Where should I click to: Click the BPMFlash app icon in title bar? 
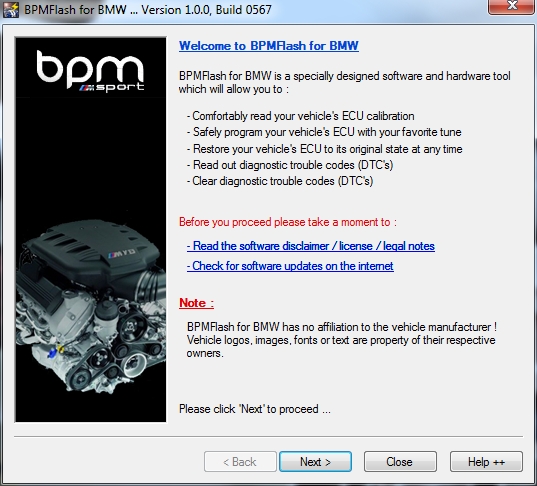[11, 10]
